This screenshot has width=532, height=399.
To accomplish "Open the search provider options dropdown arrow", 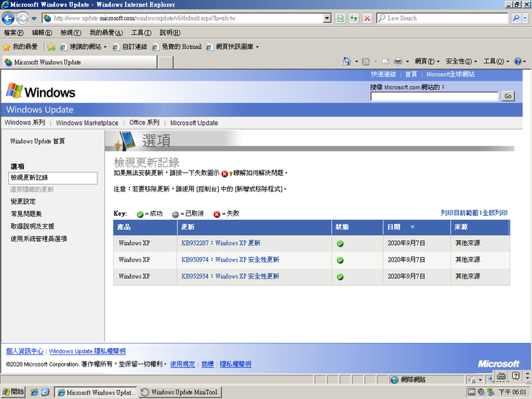I will [525, 18].
